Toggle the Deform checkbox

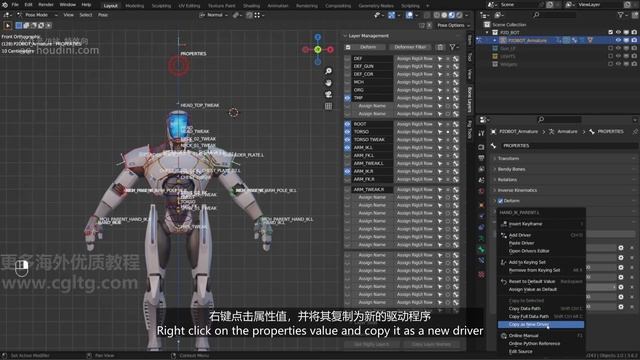(500, 201)
